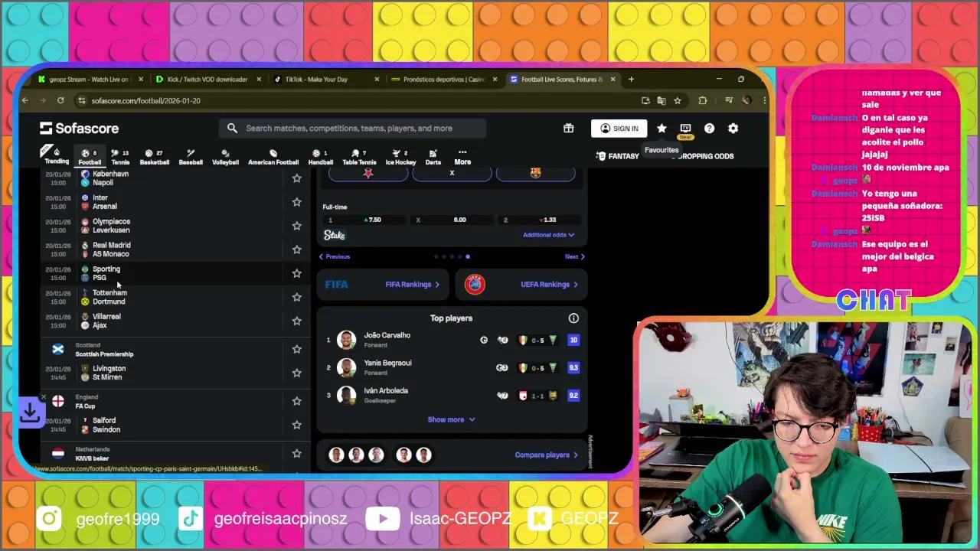The height and width of the screenshot is (551, 980).
Task: Open FIFA Rankings link
Action: tap(412, 285)
